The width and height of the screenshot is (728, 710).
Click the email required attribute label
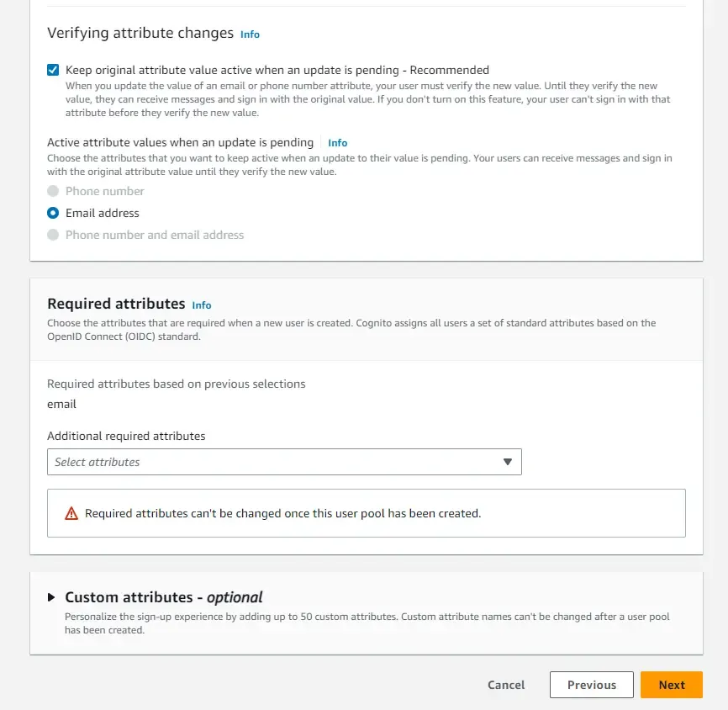[x=61, y=404]
